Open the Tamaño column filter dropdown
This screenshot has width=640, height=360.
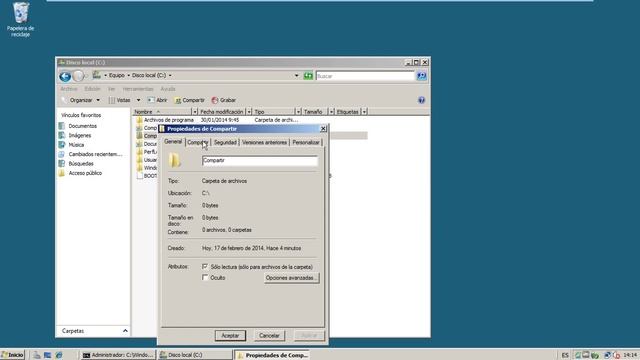point(331,111)
